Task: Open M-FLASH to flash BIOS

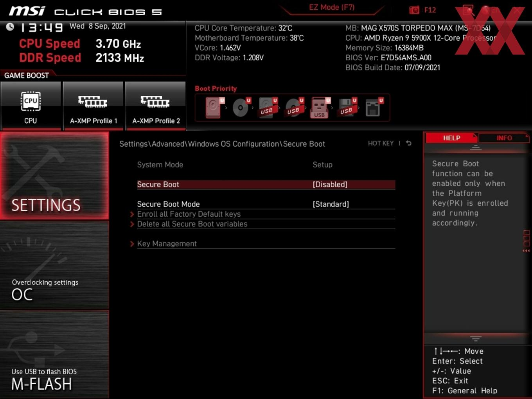Action: [x=54, y=354]
